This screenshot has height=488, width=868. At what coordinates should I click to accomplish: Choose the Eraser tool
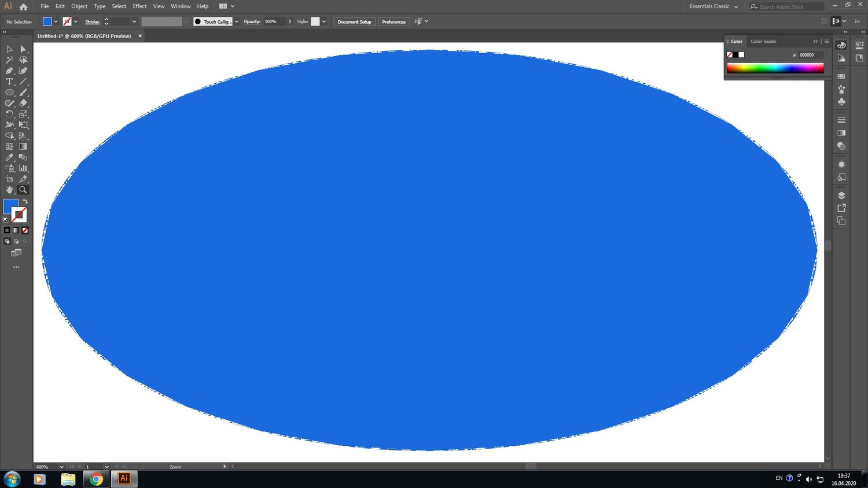(23, 103)
